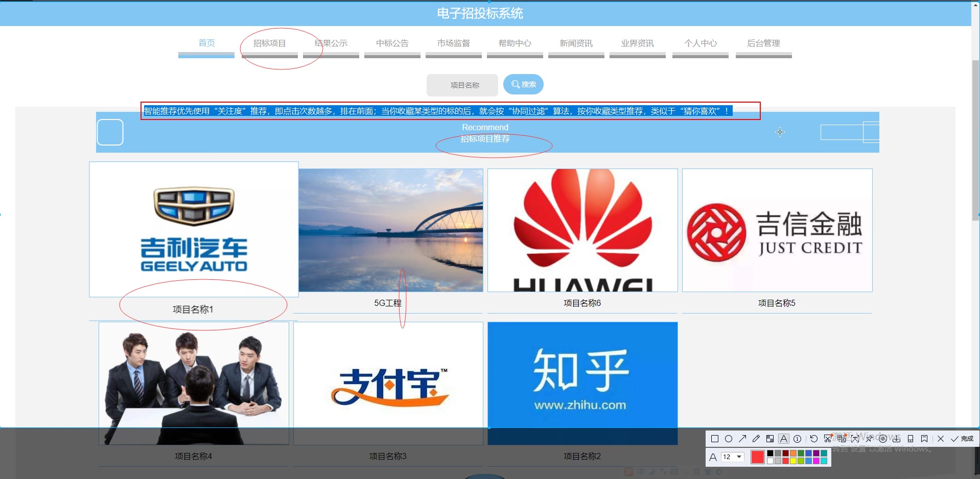Open the 市场监督 tab

(454, 43)
